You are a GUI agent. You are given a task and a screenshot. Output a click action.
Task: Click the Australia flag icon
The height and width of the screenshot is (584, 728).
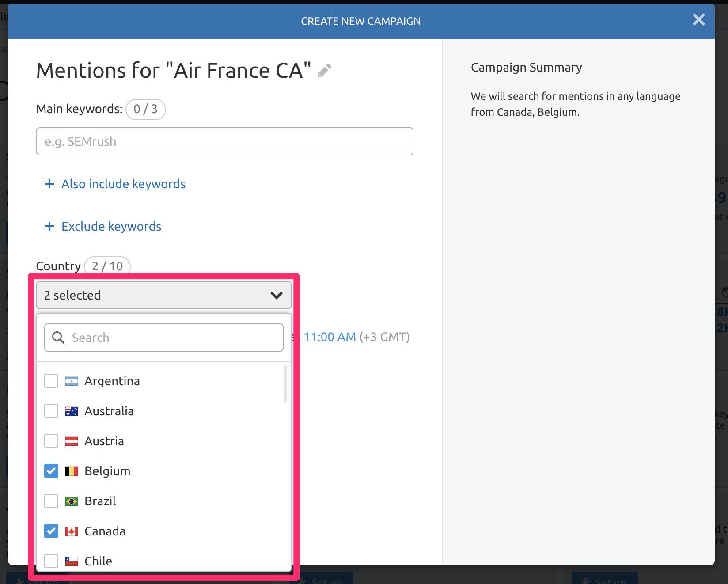tap(72, 411)
